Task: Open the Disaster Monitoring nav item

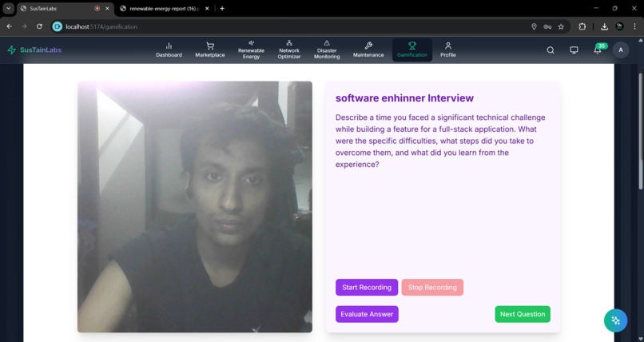Action: pos(327,50)
